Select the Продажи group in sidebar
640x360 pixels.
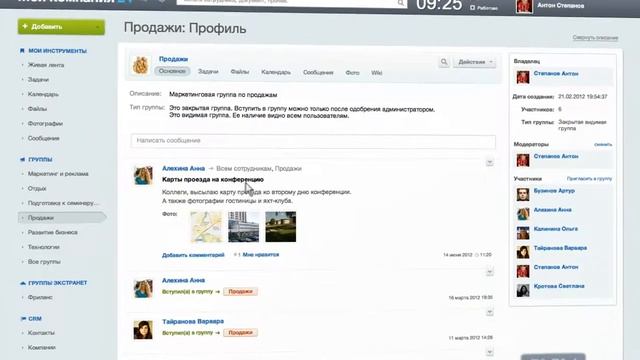point(62,218)
